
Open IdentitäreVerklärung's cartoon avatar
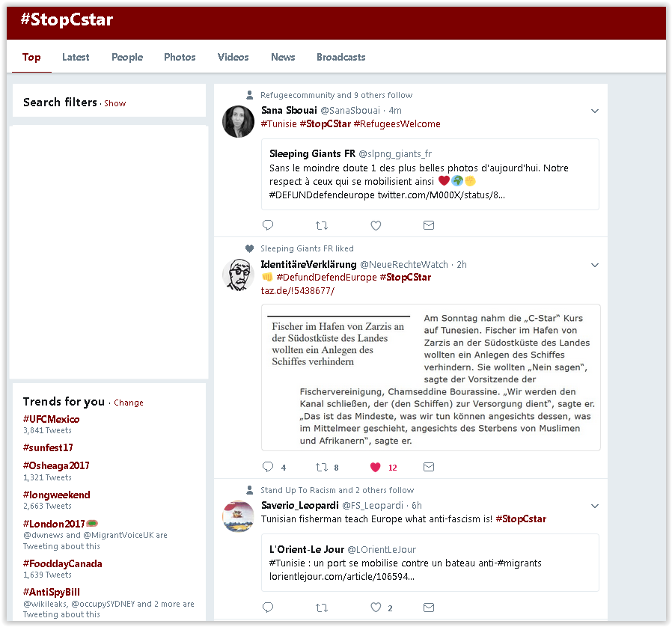(238, 275)
